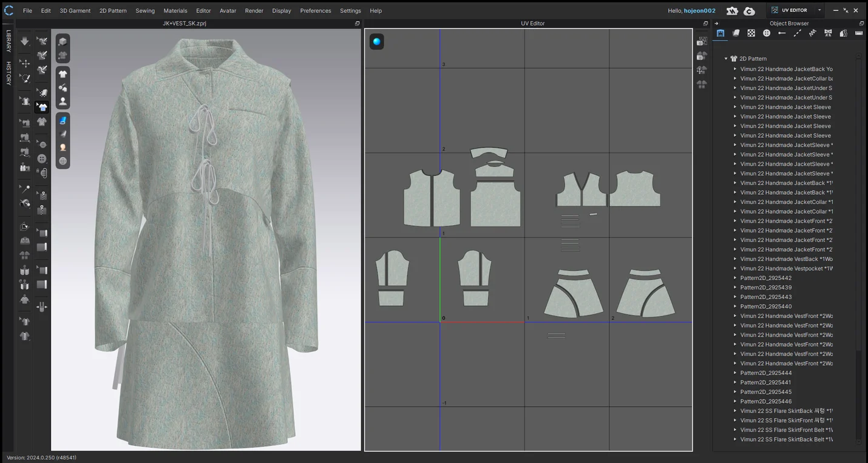Open the Sewing menu
Viewport: 868px width, 463px height.
pos(144,11)
